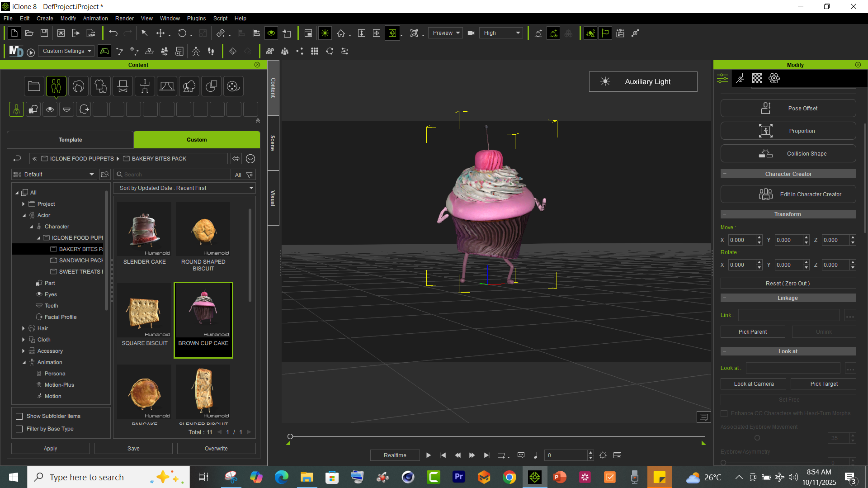
Task: Enable Show Subfolder Items checkbox
Action: 19,416
